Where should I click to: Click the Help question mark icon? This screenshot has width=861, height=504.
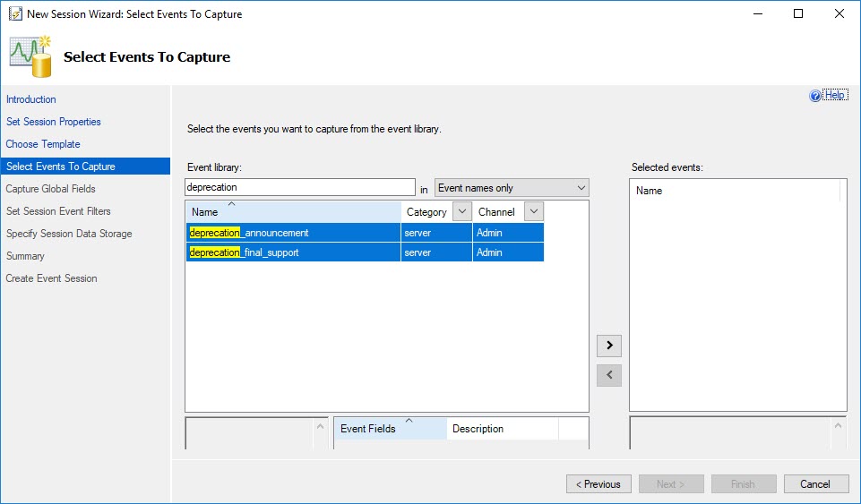tap(815, 96)
